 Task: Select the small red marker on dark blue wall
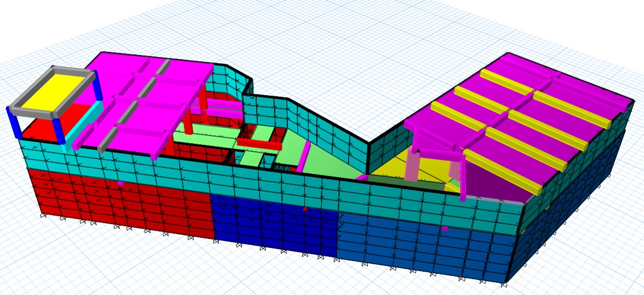pyautogui.click(x=305, y=209)
